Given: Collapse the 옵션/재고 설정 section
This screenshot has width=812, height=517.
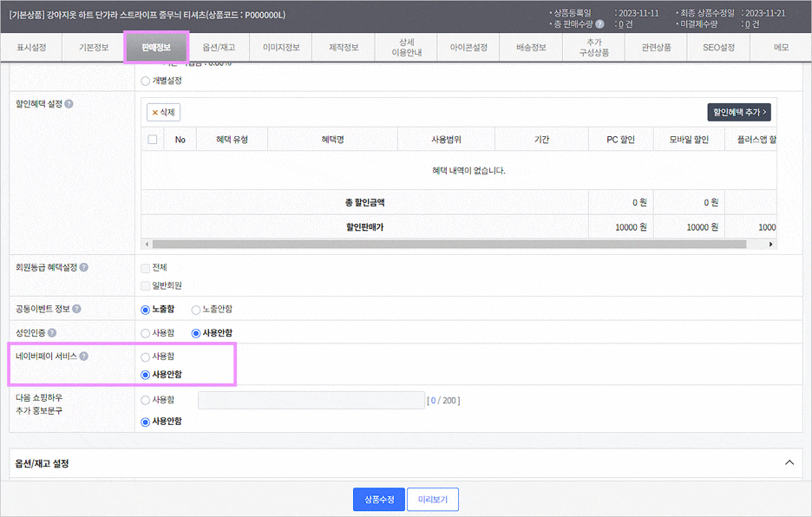Looking at the screenshot, I should (789, 462).
